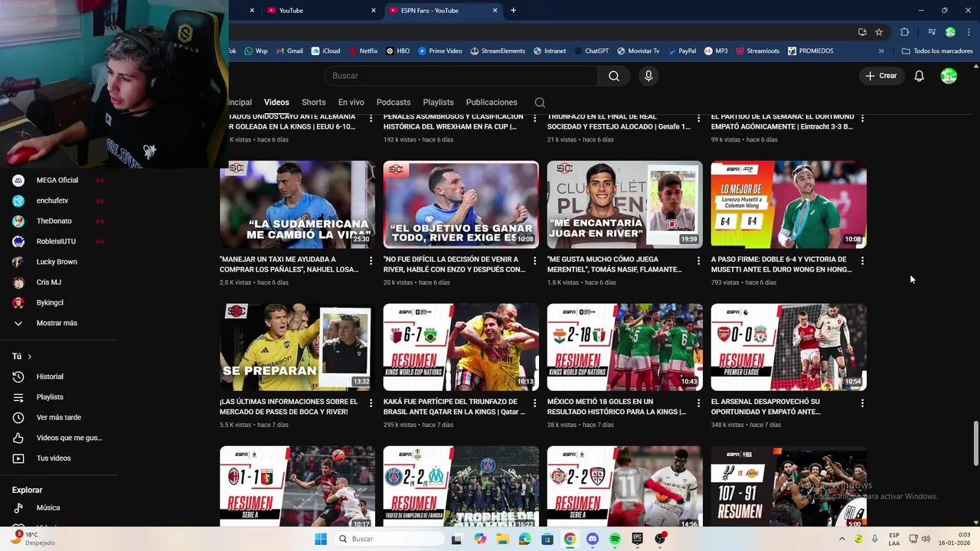980x551 pixels.
Task: Start voice search with microphone icon
Action: [x=648, y=76]
